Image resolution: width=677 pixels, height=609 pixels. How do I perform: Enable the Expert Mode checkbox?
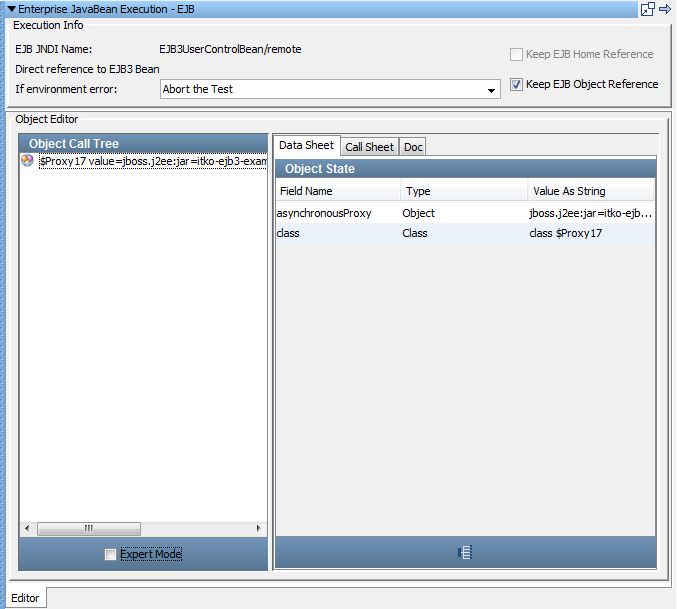[111, 554]
